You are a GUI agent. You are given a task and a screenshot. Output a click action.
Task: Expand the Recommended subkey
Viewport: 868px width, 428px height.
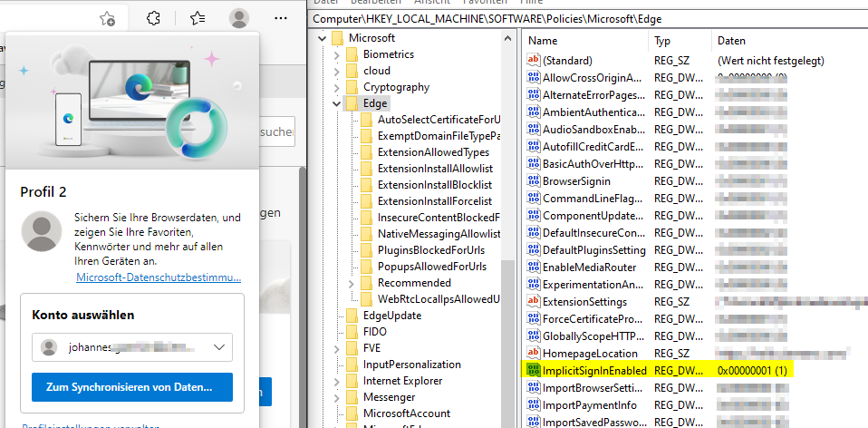click(351, 284)
